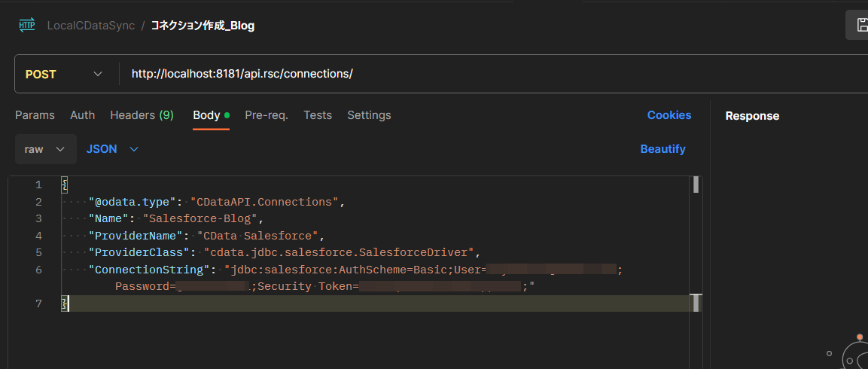
Task: Open the Headers (9) tab
Action: pyautogui.click(x=142, y=115)
